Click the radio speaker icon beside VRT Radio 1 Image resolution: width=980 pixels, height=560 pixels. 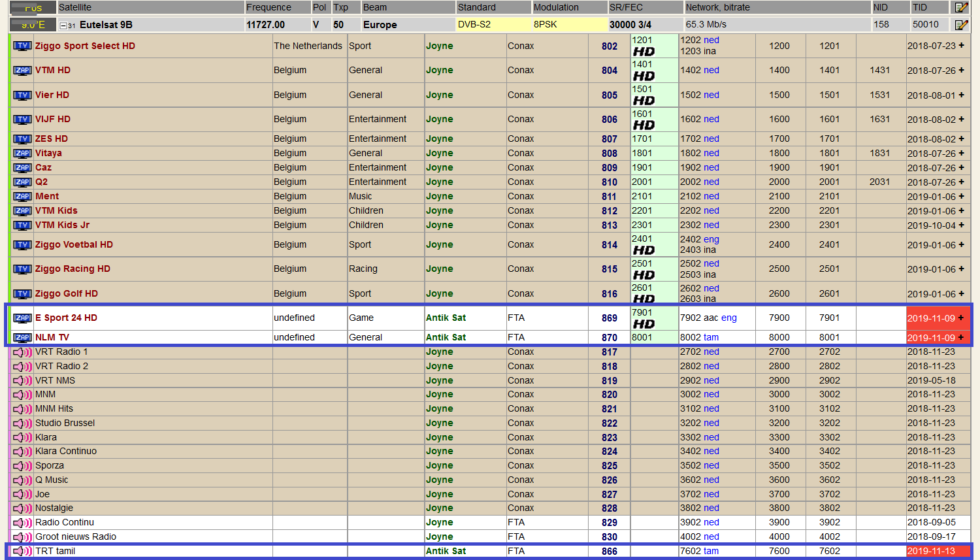(23, 352)
